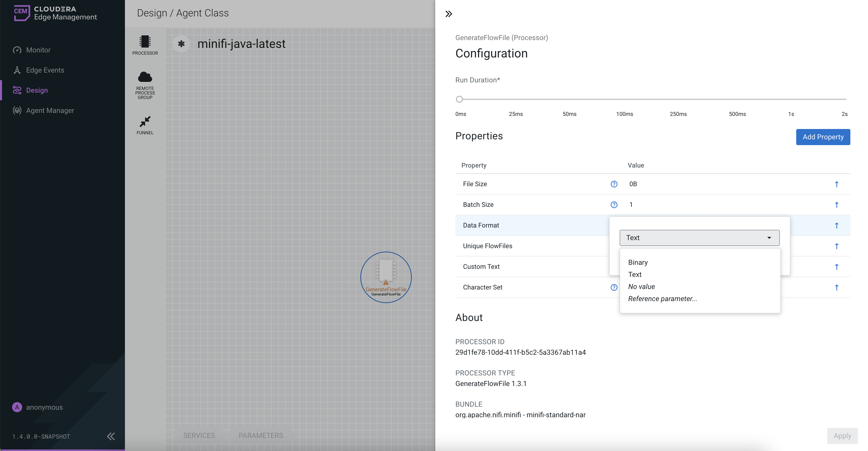Open the Data Format Text dropdown
The height and width of the screenshot is (451, 868).
point(699,238)
